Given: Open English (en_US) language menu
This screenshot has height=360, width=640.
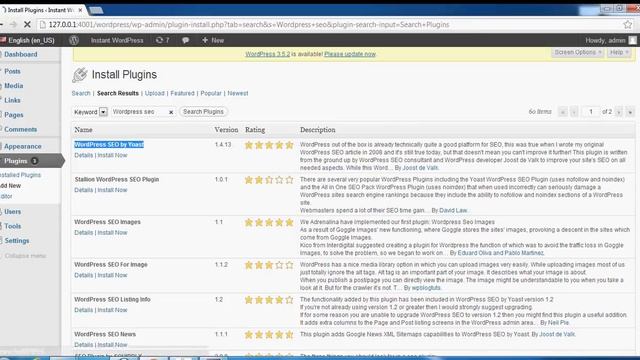Looking at the screenshot, I should 28,40.
